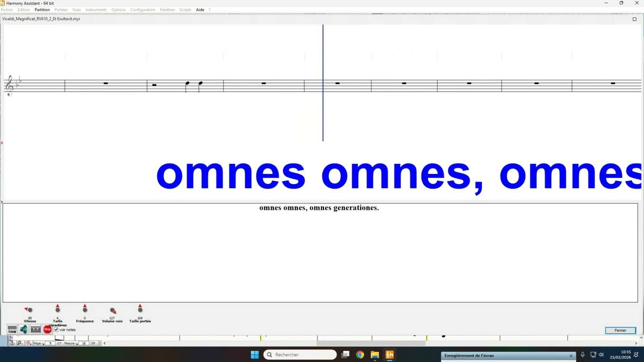Open the Portées menu
Viewport: 644px width, 362px height.
coord(61,10)
